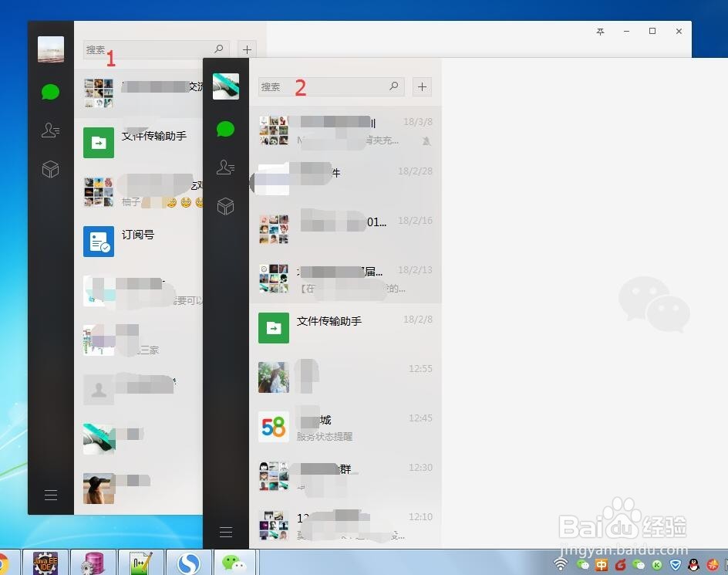
Task: Click the muted bell icon on 18/3/8 chat
Action: point(426,140)
